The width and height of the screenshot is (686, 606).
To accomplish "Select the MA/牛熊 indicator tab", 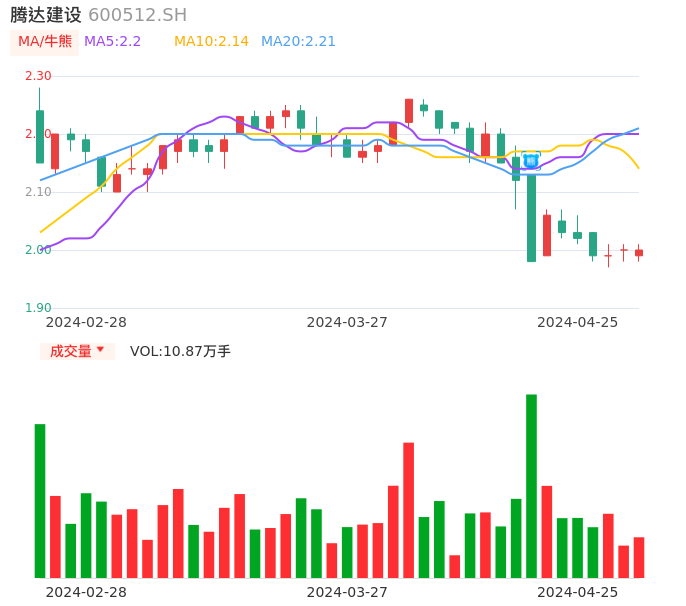I will click(x=45, y=42).
